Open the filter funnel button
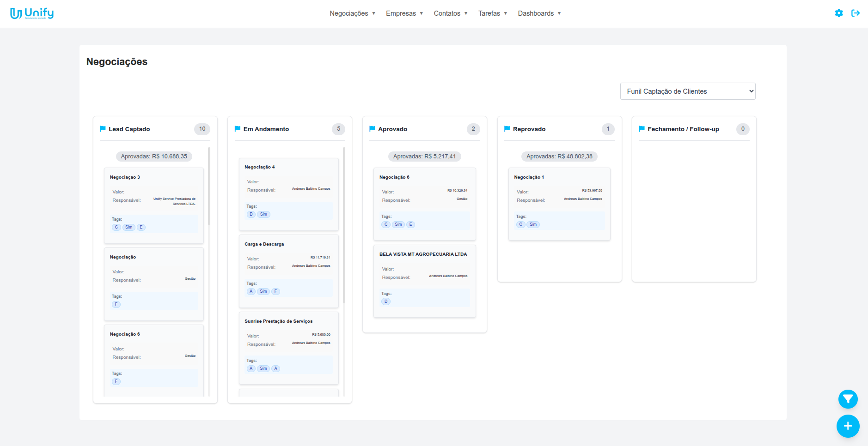This screenshot has width=868, height=446. 848,399
